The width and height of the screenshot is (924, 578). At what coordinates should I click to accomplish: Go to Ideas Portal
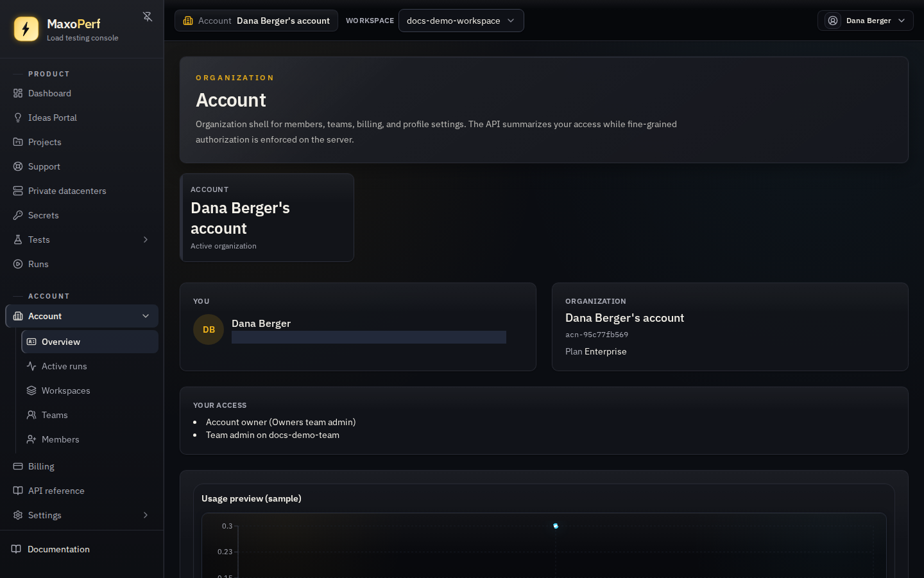81,118
